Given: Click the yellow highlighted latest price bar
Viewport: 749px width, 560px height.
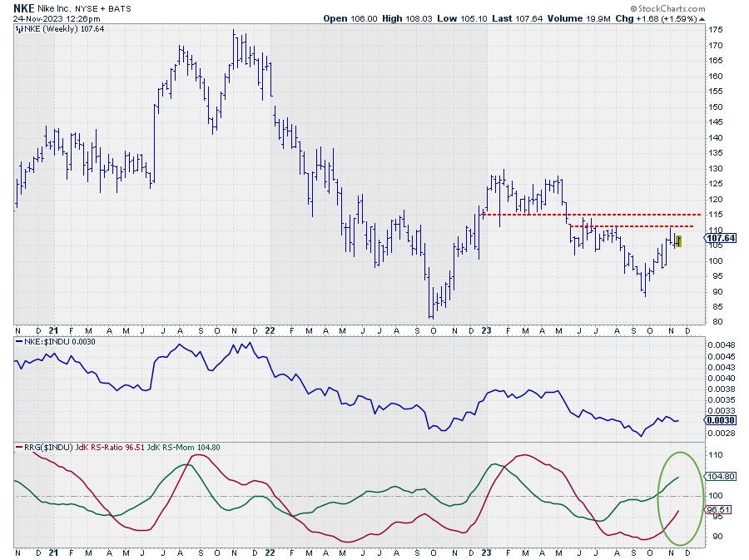Looking at the screenshot, I should coord(679,240).
